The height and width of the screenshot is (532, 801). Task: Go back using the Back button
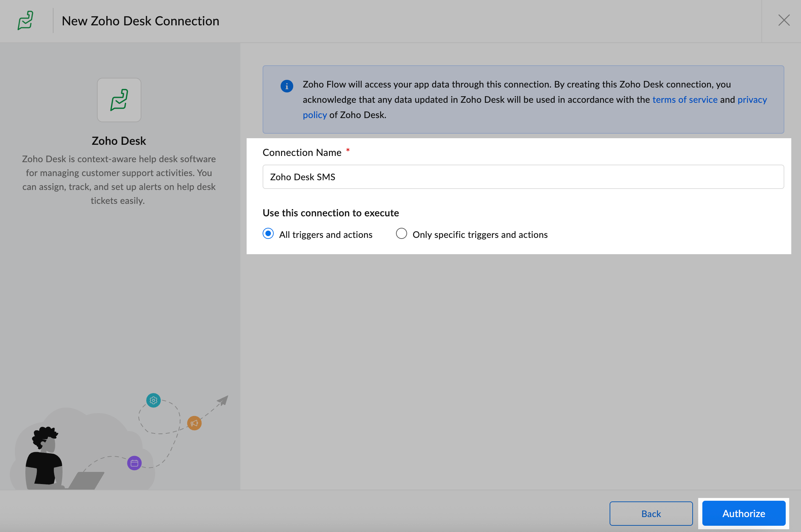click(x=651, y=513)
